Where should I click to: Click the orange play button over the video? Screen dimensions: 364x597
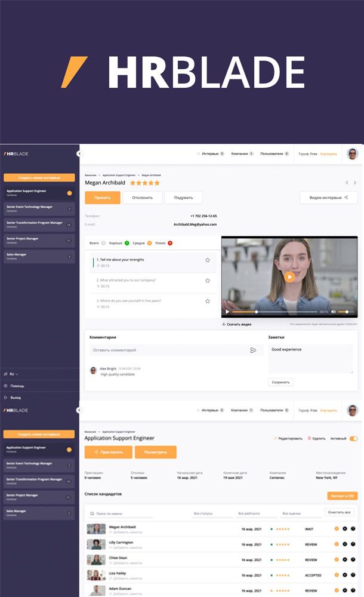(289, 277)
